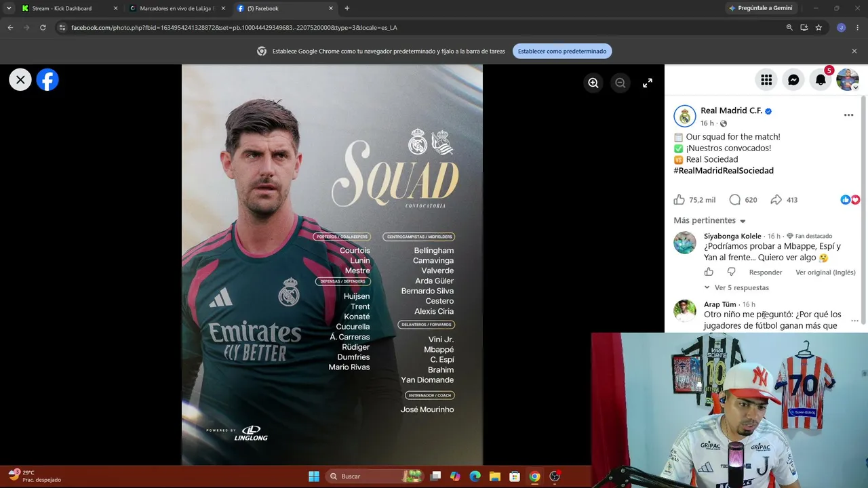
Task: Close the photo viewer with the X button
Action: (x=20, y=80)
